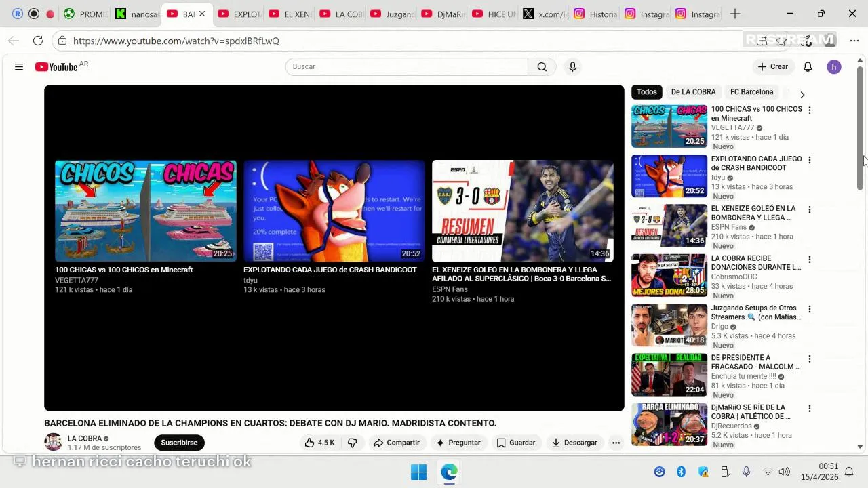Switch to the Historia Instagram tab

pos(595,14)
